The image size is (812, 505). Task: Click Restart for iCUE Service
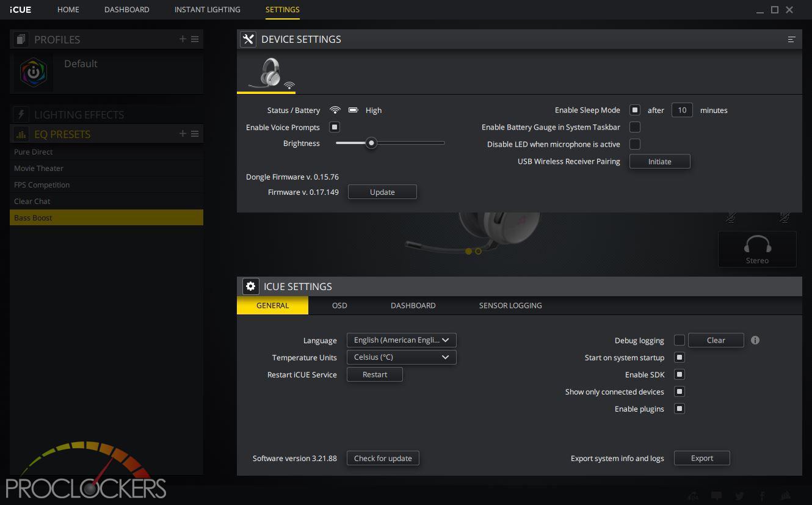click(x=375, y=374)
